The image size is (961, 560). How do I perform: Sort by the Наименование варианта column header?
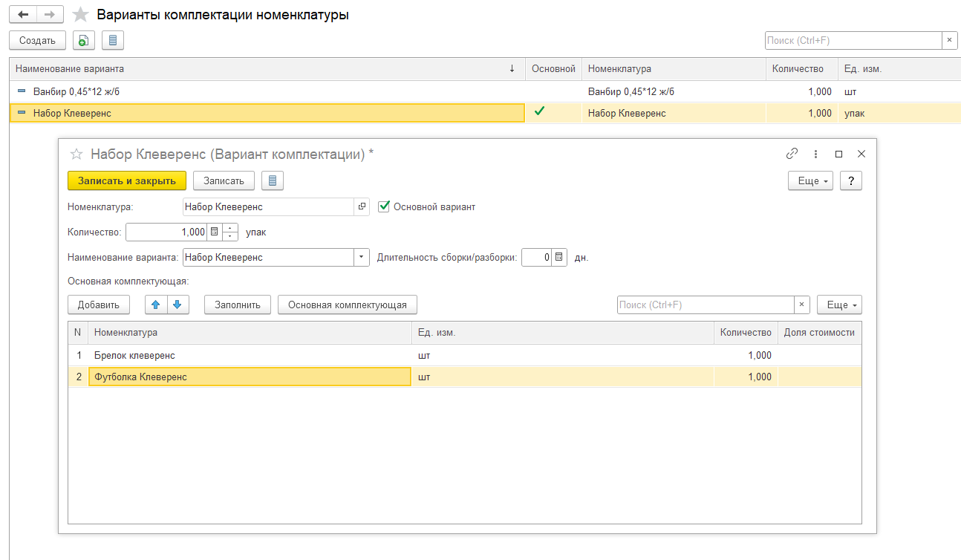point(267,68)
